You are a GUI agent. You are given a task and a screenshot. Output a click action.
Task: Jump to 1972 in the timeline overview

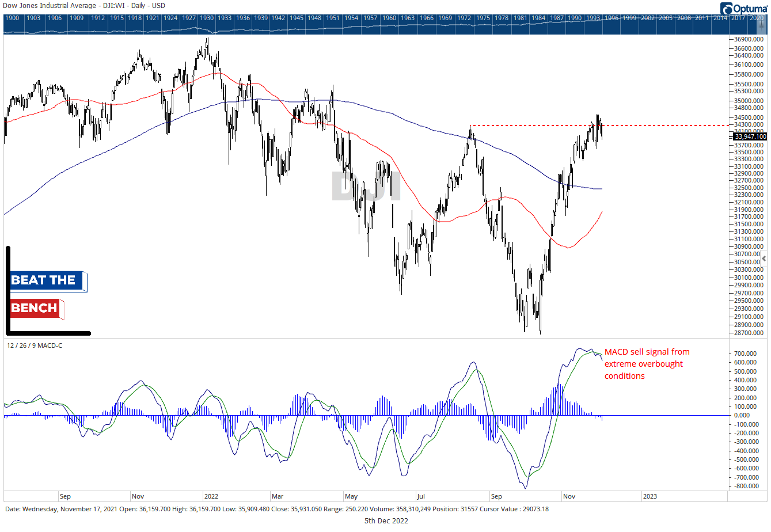464,18
